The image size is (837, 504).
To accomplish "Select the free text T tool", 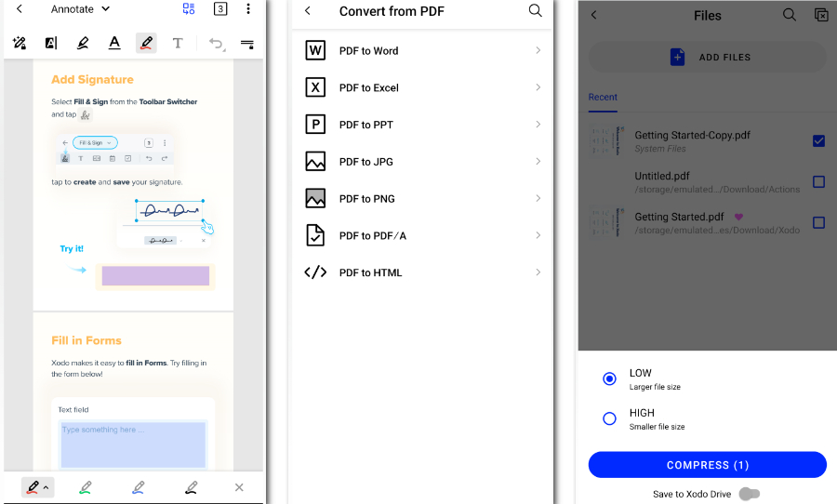I will 178,43.
